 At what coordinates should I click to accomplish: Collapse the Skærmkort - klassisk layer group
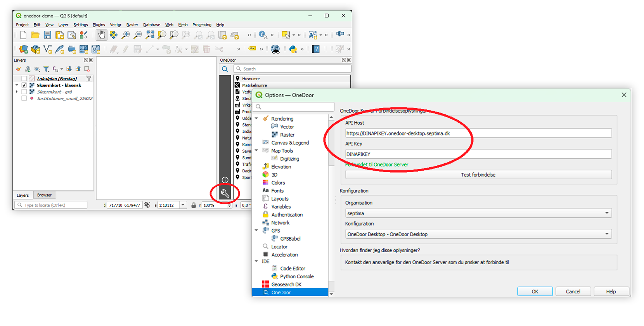click(17, 85)
